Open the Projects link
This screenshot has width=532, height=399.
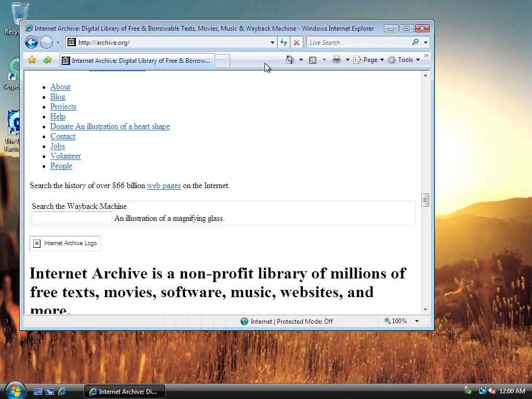63,107
